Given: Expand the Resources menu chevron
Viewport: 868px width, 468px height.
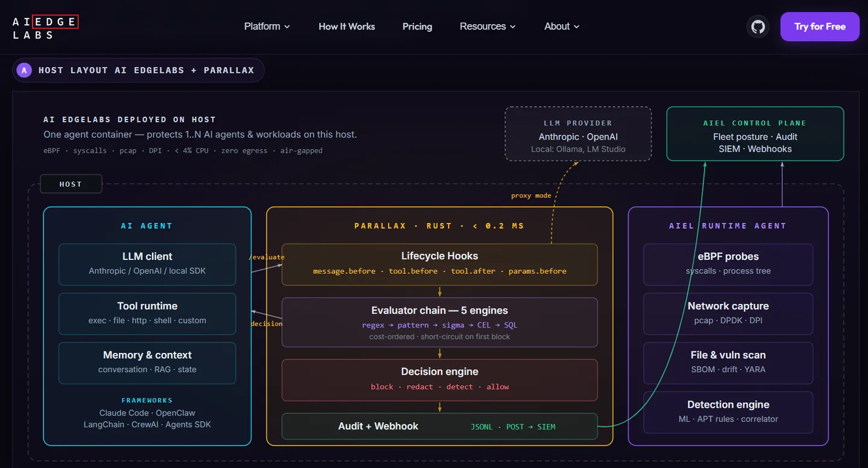Looking at the screenshot, I should [512, 27].
